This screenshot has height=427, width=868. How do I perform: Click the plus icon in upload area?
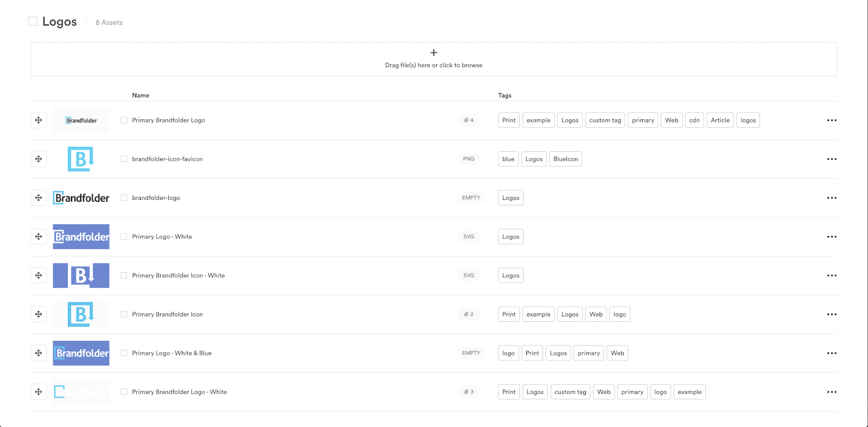click(x=433, y=53)
